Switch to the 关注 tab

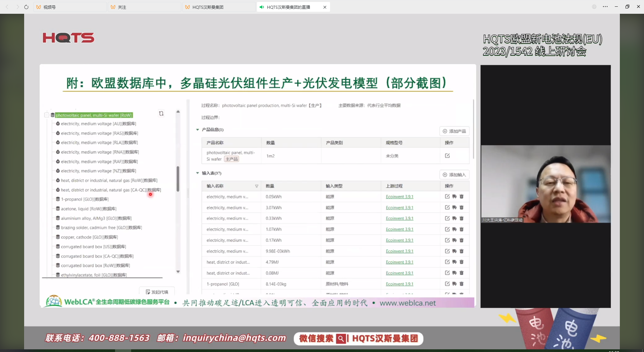[x=144, y=7]
